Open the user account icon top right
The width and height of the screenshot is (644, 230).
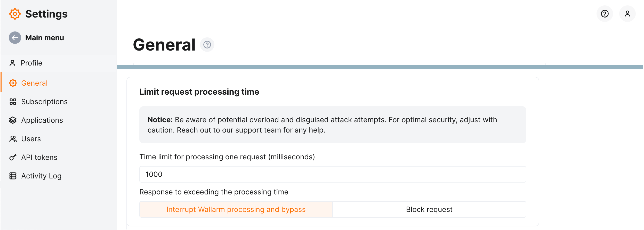(627, 14)
